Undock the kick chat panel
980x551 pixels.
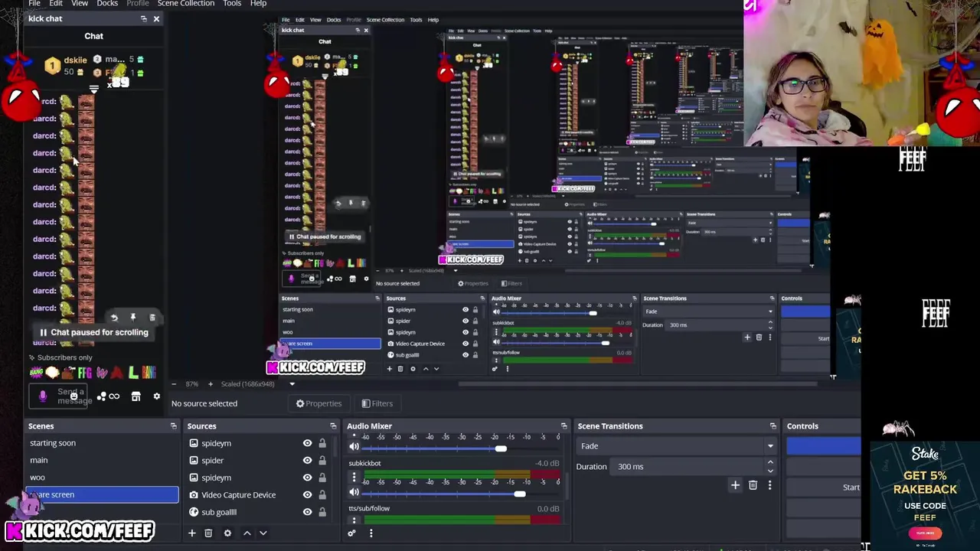pyautogui.click(x=143, y=18)
